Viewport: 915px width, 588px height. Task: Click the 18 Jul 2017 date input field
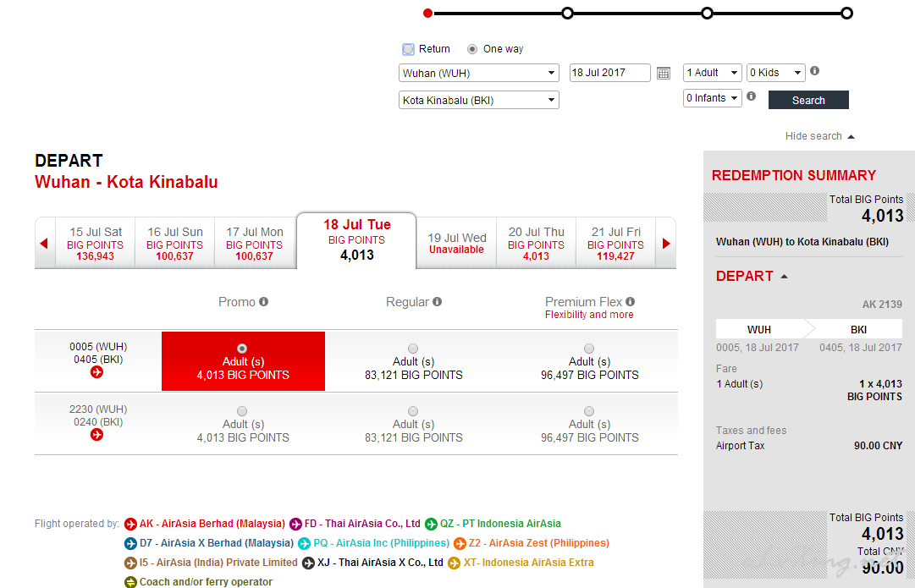pos(609,72)
